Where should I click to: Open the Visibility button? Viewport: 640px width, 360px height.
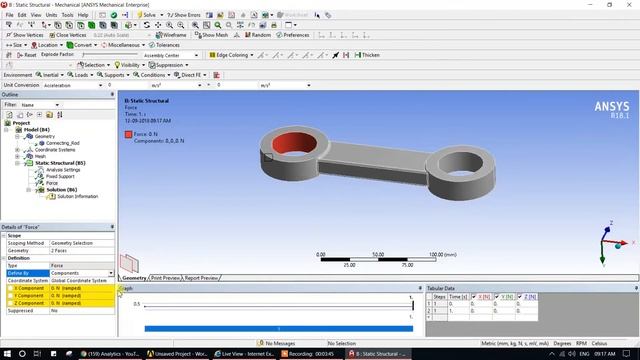pos(130,65)
